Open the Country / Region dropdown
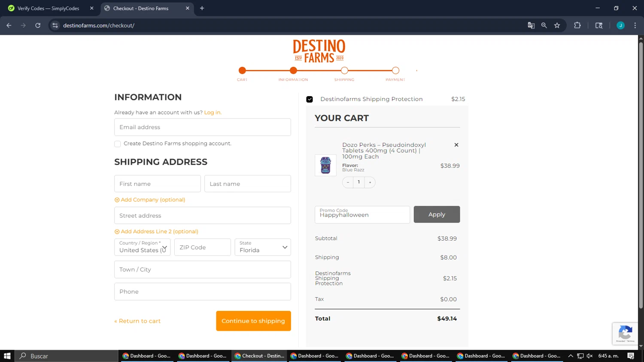Image resolution: width=644 pixels, height=362 pixels. [143, 247]
